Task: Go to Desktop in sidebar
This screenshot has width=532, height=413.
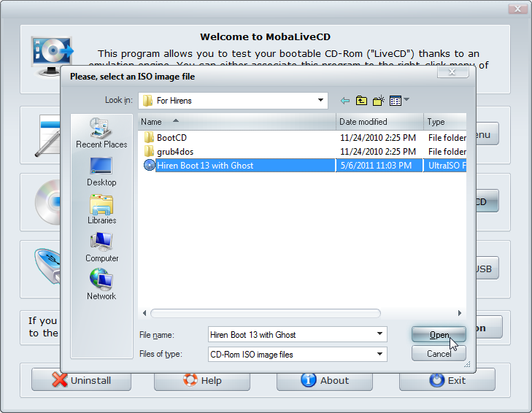Action: pos(101,171)
